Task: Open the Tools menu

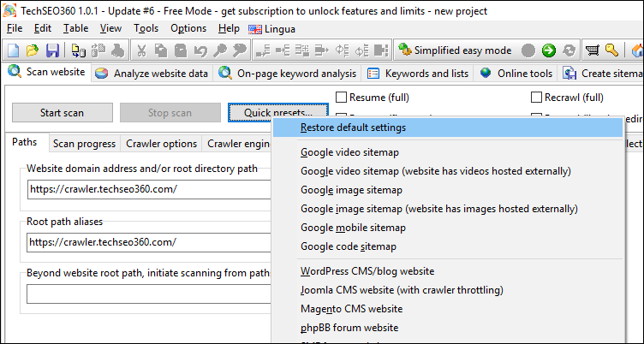Action: (x=146, y=28)
